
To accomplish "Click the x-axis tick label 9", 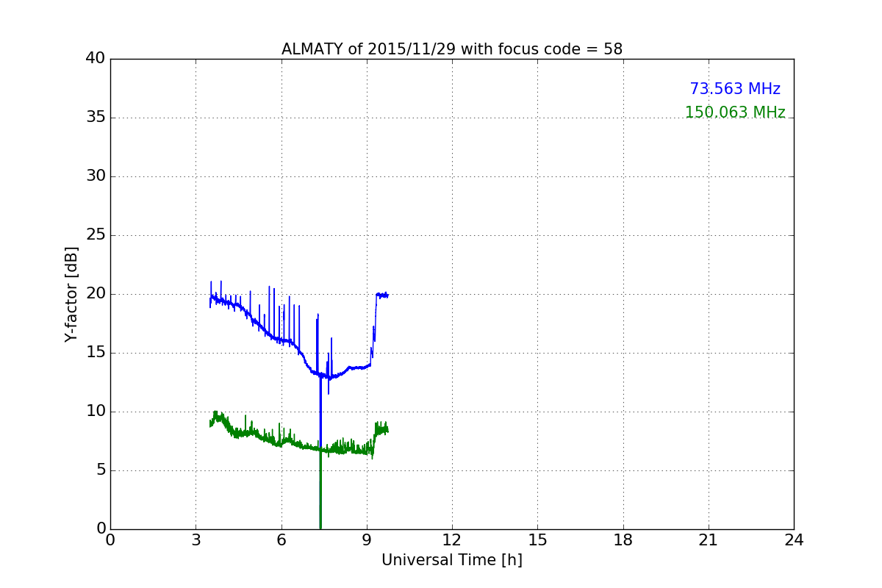I will pyautogui.click(x=367, y=540).
